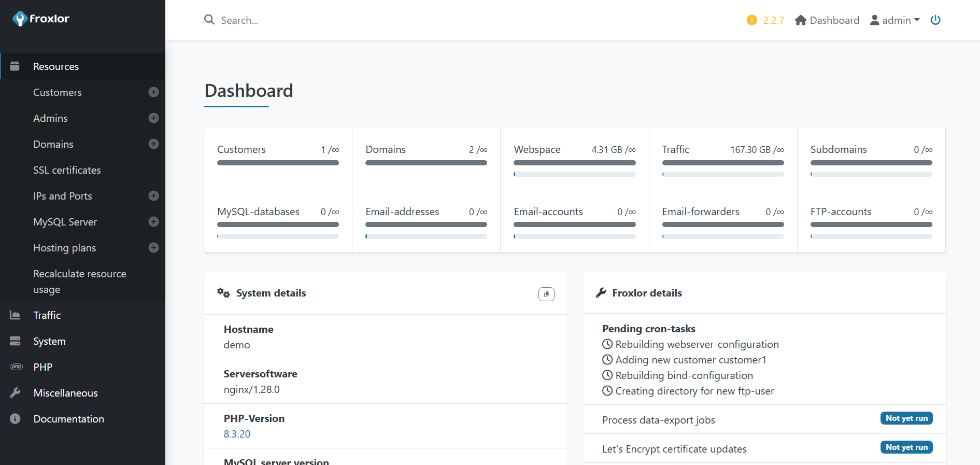Go to Dashboard link in header

(x=827, y=20)
